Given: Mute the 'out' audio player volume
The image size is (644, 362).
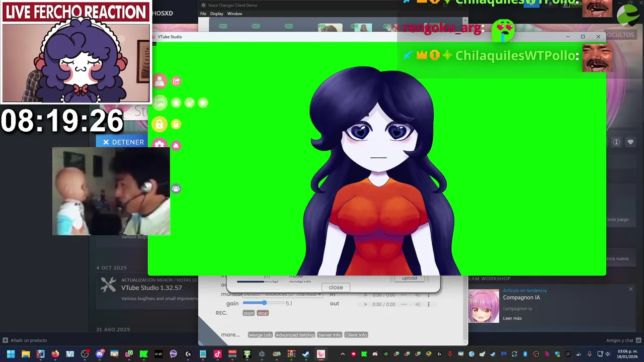Looking at the screenshot, I should (418, 304).
